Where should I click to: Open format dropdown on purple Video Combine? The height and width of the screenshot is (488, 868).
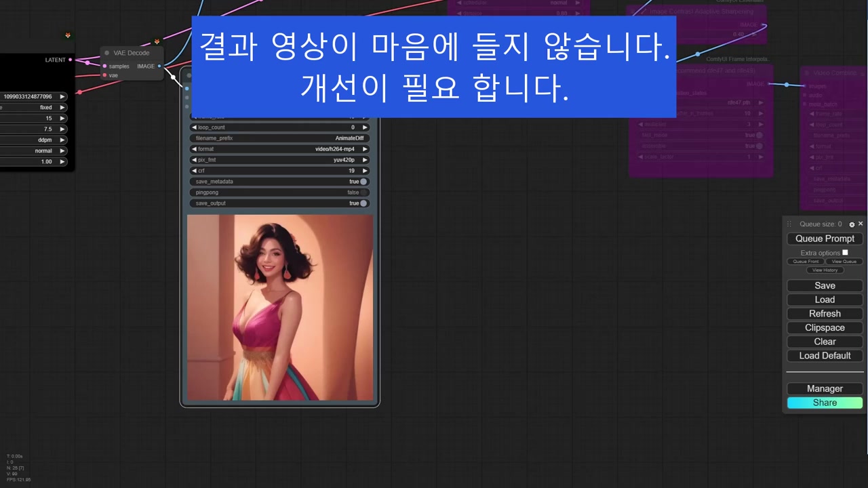(837, 146)
